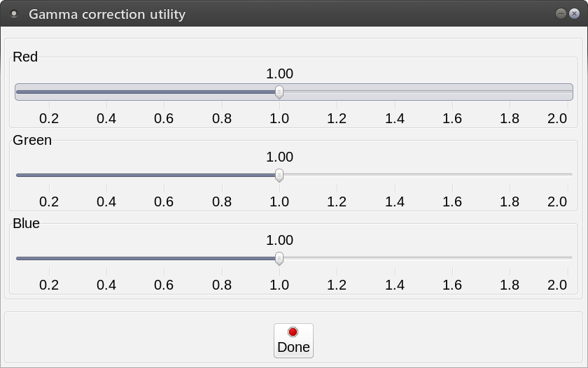Click the window menu icon in titlebar
The image size is (588, 368).
(x=14, y=14)
